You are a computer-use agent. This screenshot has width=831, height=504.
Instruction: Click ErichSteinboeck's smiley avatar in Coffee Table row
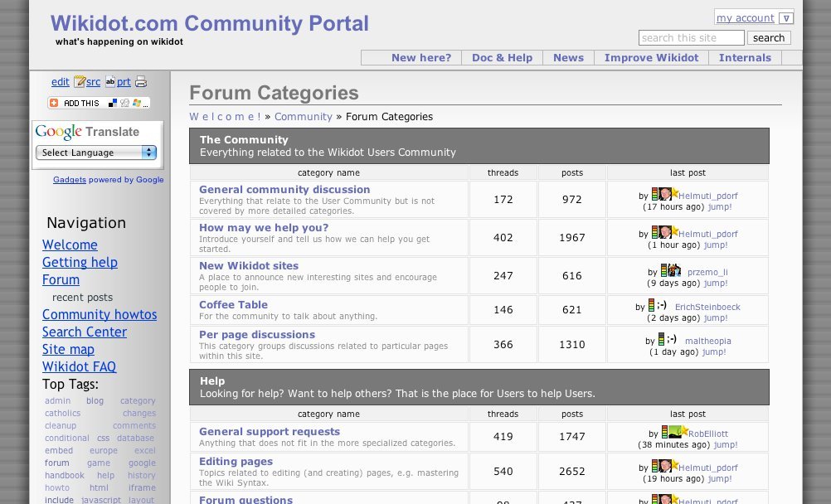661,306
